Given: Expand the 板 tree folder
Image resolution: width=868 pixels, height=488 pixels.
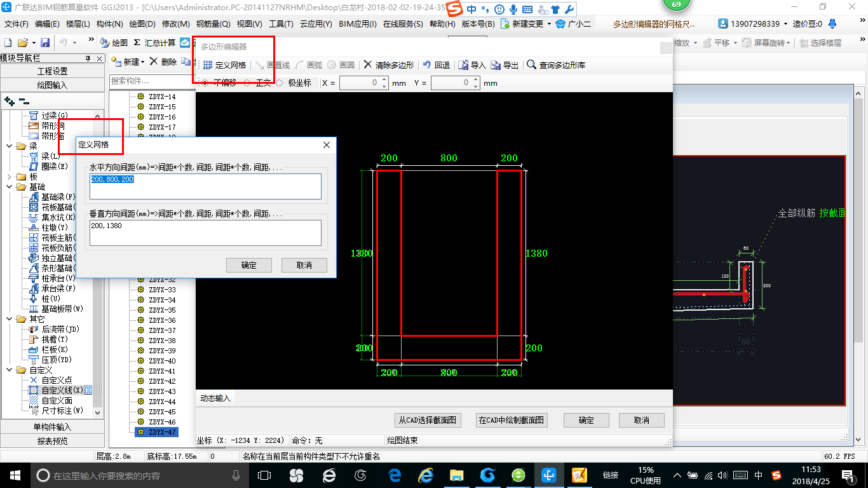Looking at the screenshot, I should point(10,177).
